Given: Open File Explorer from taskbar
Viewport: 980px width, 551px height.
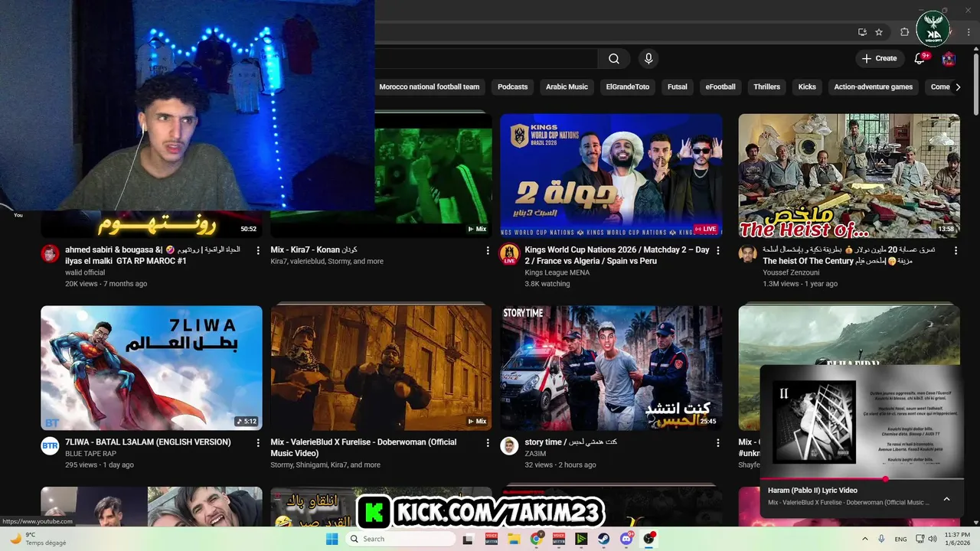Looking at the screenshot, I should point(514,539).
